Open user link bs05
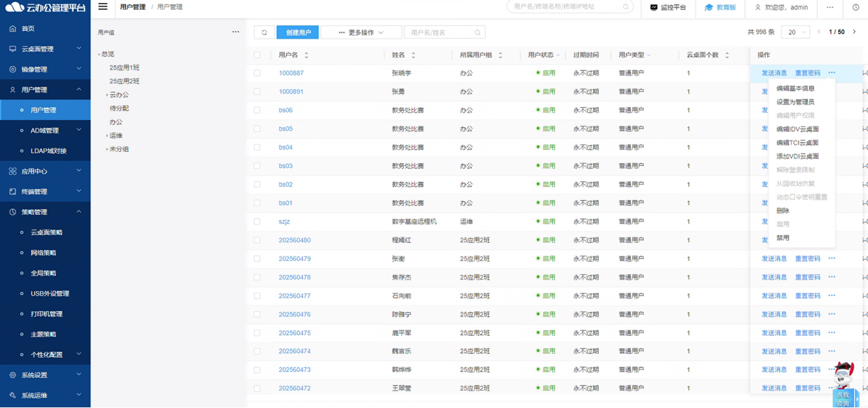The image size is (868, 408). (x=285, y=128)
